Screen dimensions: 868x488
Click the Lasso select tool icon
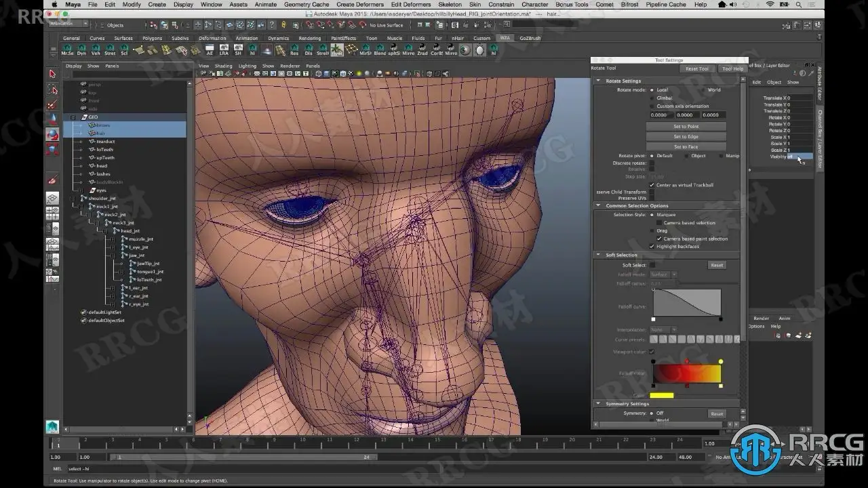coord(52,89)
